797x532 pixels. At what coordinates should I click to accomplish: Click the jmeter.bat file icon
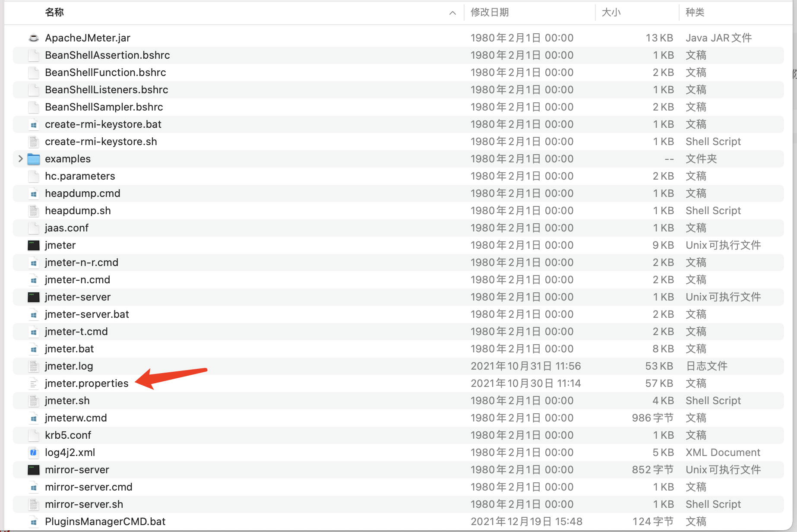pyautogui.click(x=34, y=349)
